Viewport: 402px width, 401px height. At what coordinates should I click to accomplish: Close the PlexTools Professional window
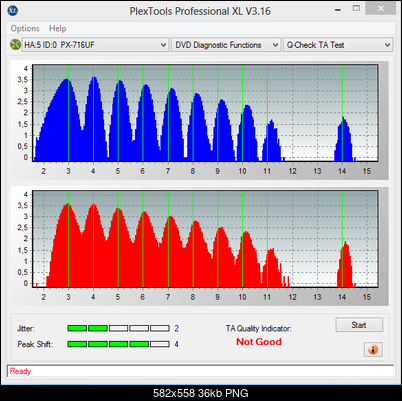point(381,9)
